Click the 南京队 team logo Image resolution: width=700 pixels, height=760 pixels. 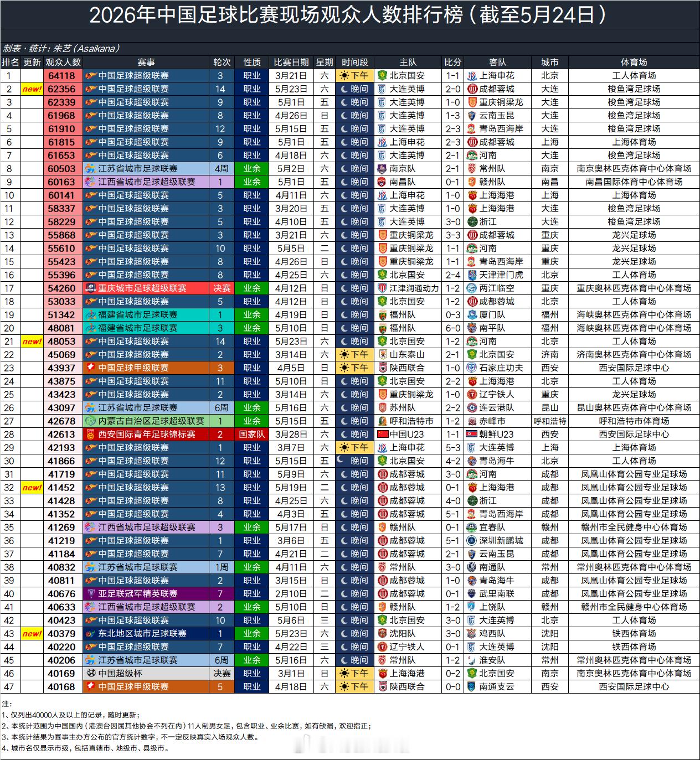point(382,169)
